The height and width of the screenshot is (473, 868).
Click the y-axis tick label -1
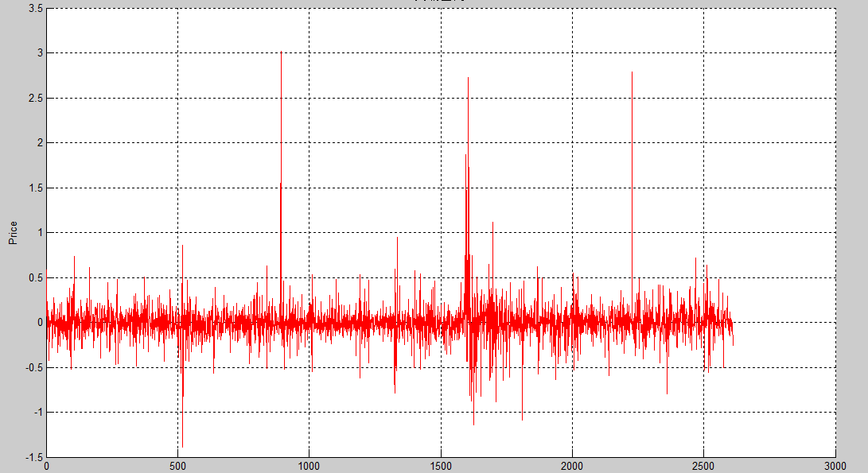[x=37, y=413]
